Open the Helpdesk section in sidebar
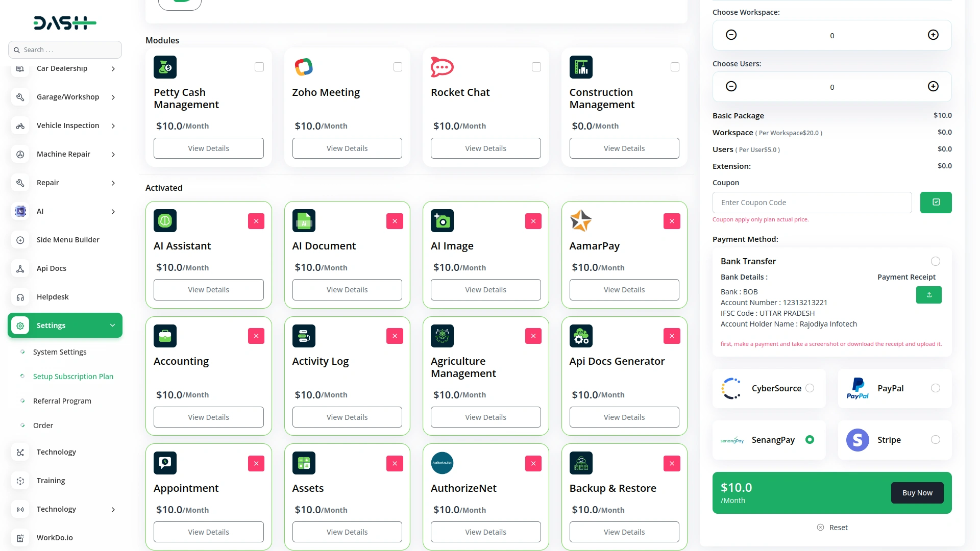The height and width of the screenshot is (551, 980). [x=52, y=296]
